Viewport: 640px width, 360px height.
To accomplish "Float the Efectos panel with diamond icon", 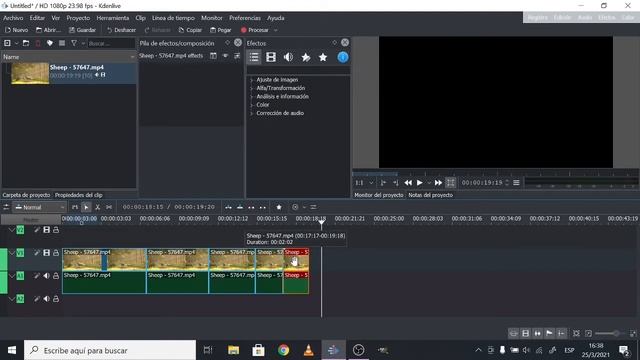I will [335, 42].
